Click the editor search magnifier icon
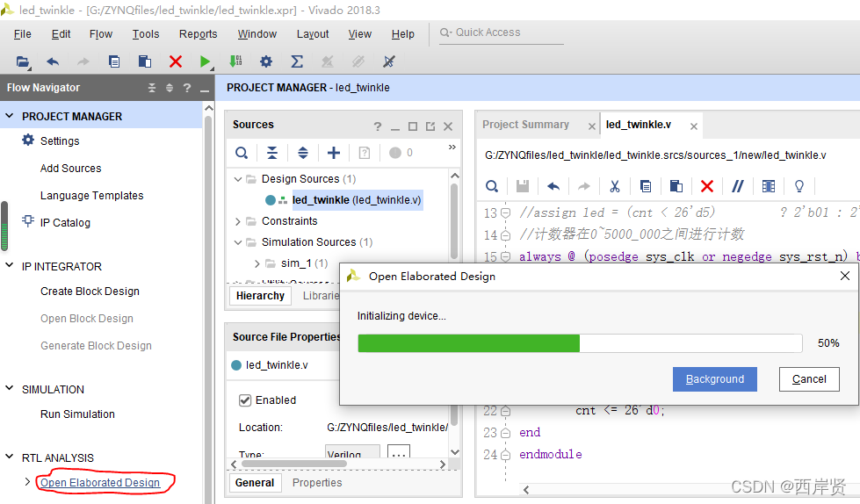 click(x=492, y=186)
